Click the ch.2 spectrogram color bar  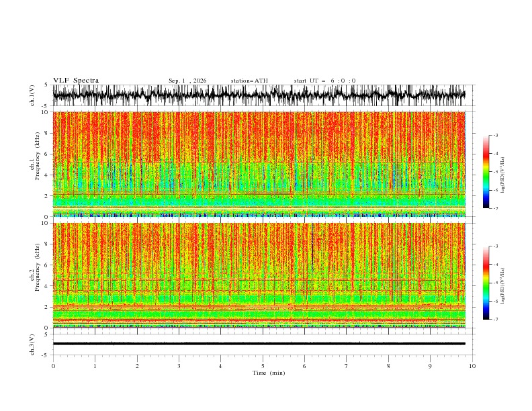486,283
